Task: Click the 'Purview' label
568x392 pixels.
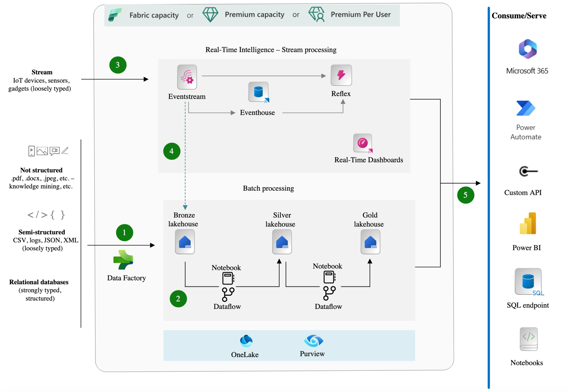Action: coord(312,354)
